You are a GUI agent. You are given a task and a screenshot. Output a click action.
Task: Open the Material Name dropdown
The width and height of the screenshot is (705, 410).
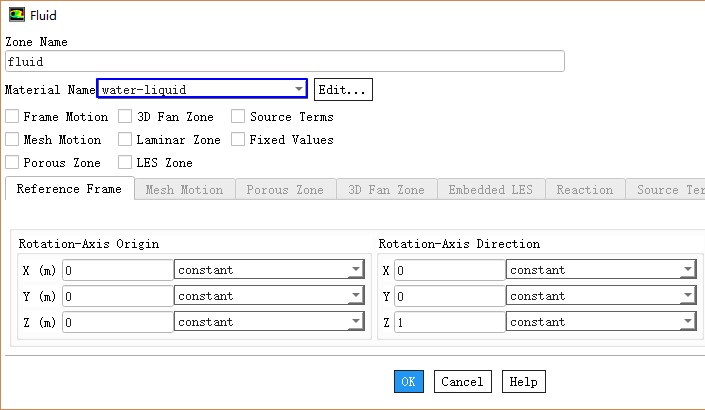point(202,89)
